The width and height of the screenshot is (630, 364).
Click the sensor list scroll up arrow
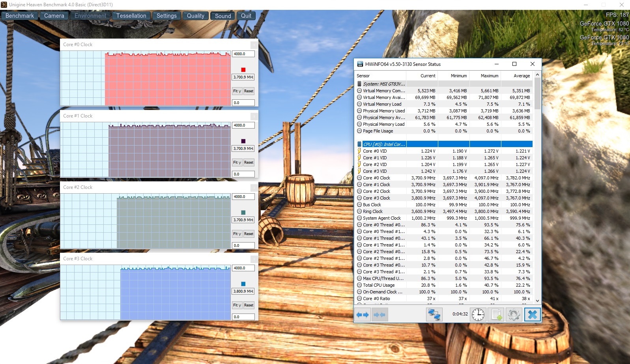pyautogui.click(x=537, y=75)
